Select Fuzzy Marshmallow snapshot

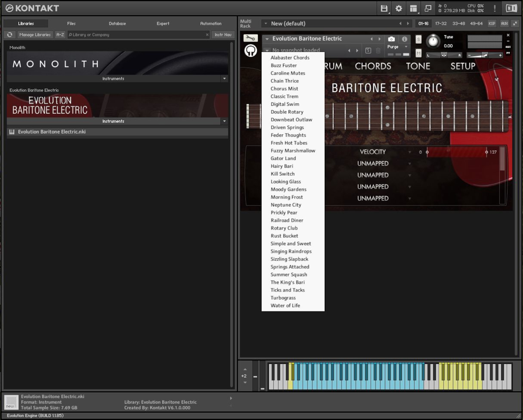[293, 151]
